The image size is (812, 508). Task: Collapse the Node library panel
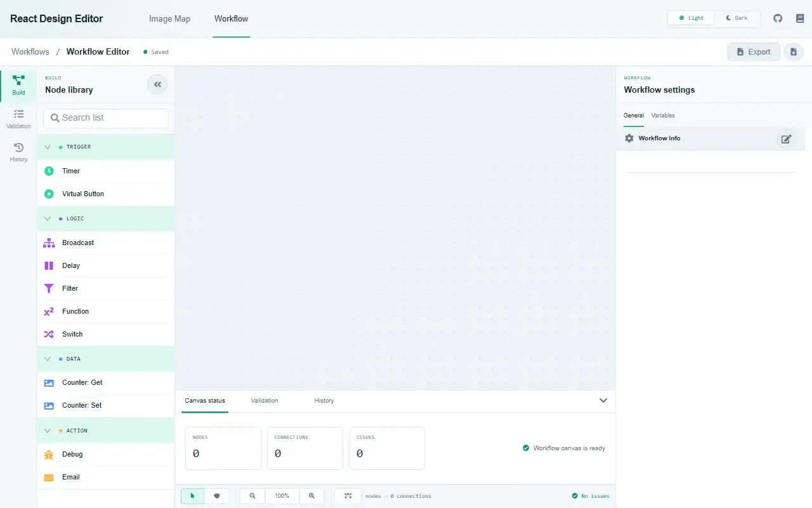[157, 84]
